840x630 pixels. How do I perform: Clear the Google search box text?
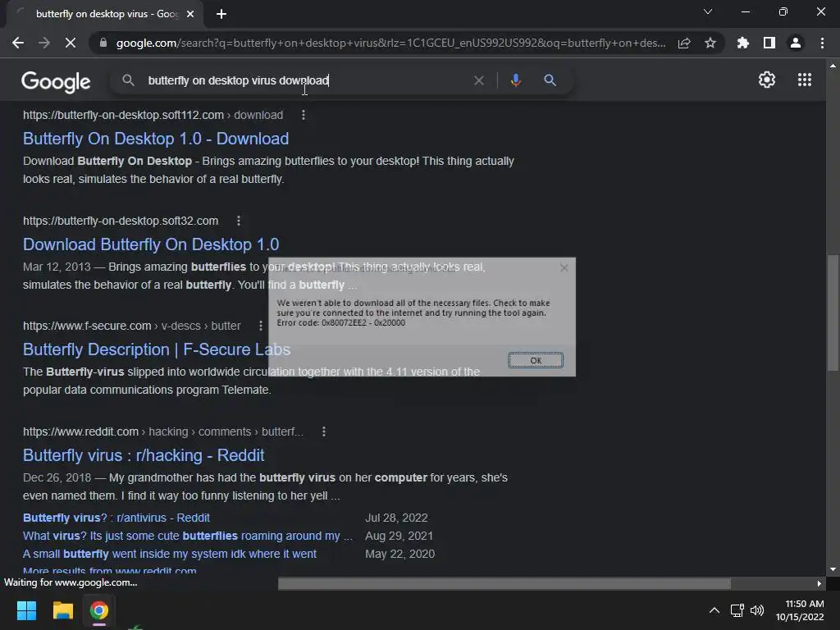point(479,80)
